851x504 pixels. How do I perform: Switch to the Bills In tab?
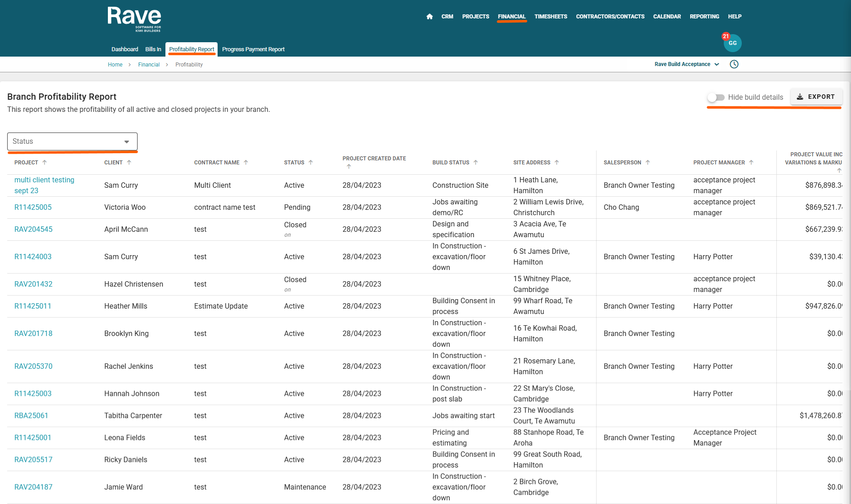[153, 49]
